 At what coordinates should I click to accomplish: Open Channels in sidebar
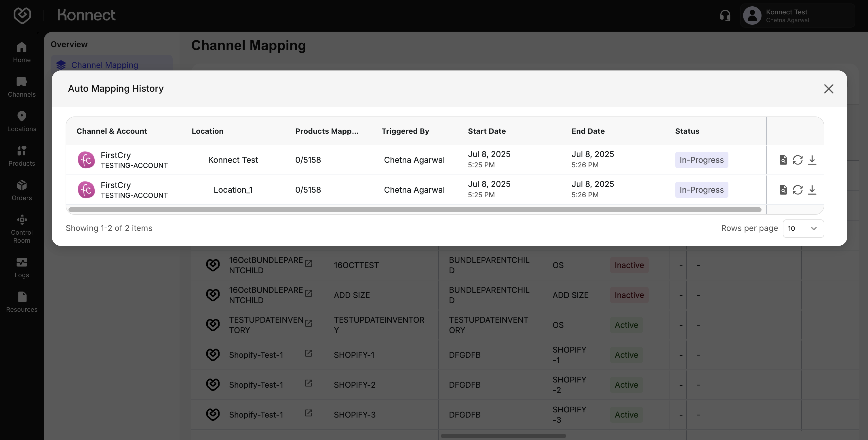22,87
